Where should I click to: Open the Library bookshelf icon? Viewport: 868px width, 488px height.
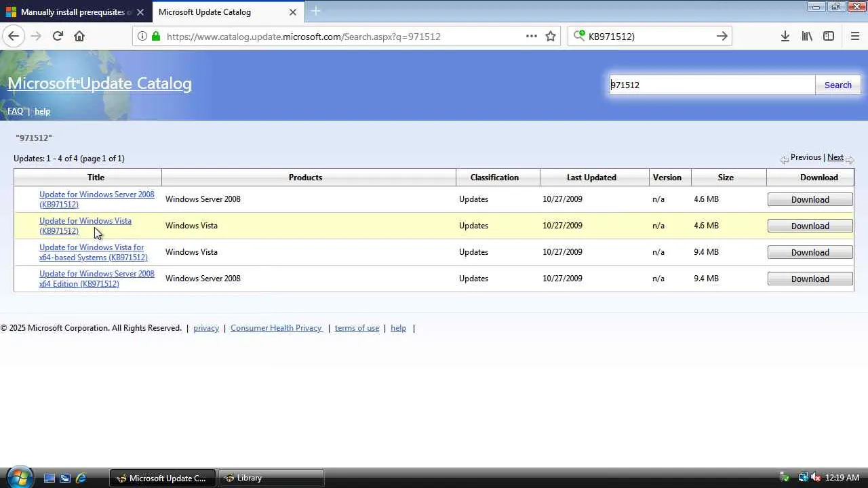(807, 36)
